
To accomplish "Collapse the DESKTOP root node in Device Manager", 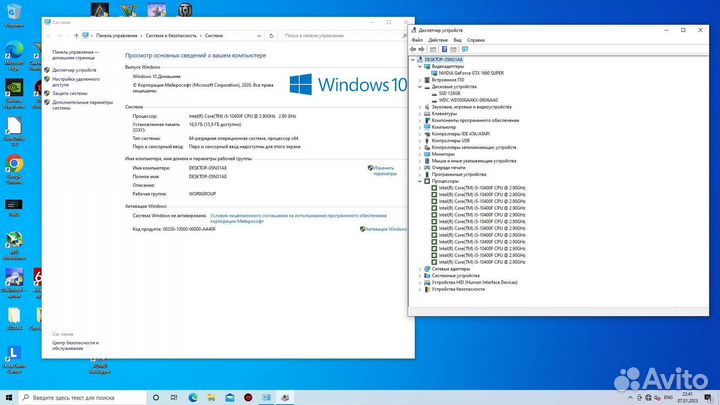I will 413,60.
